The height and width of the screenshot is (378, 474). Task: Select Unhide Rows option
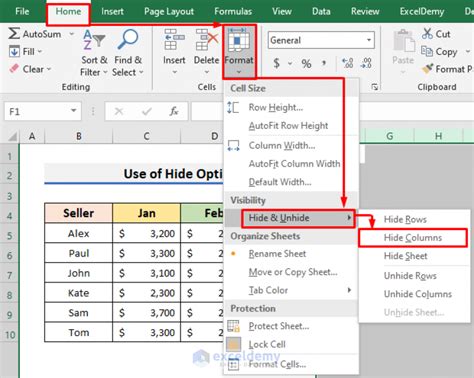point(410,276)
